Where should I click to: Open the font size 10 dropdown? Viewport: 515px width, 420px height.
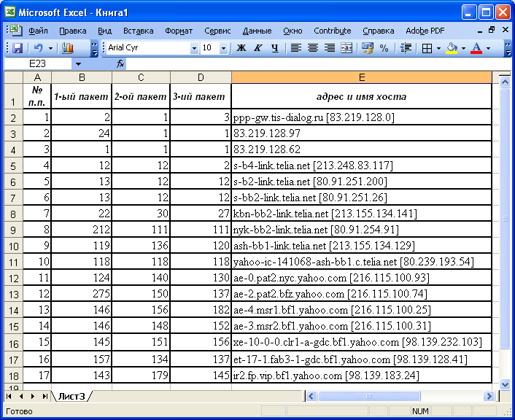click(x=223, y=48)
